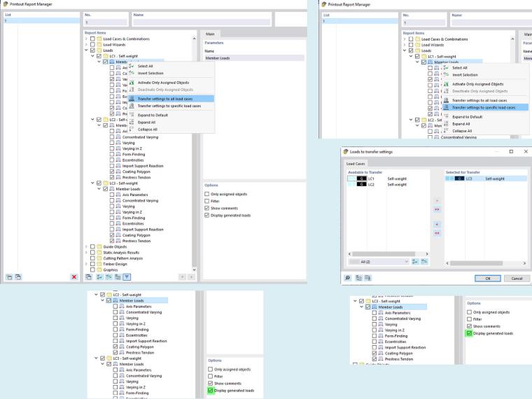Screen dimensions: 532x399
Task: Click the magnifier search icon in dialog's bottom-left corner
Action: click(x=348, y=278)
